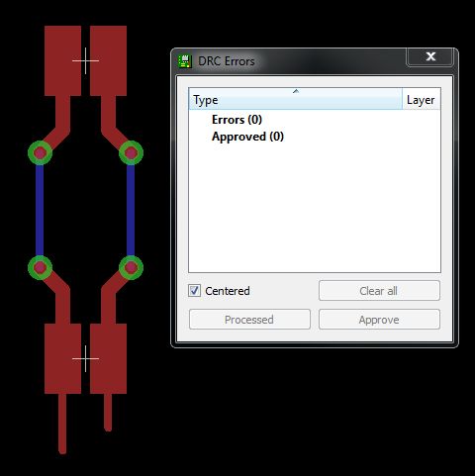This screenshot has width=475, height=476.
Task: Click the bottom-right red SMD pad
Action: (x=108, y=358)
